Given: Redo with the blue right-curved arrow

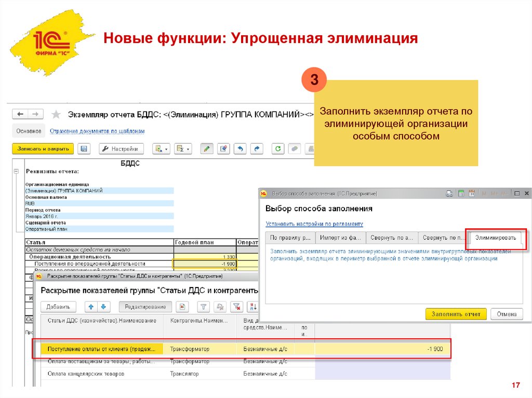Looking at the screenshot, I should pyautogui.click(x=257, y=149).
